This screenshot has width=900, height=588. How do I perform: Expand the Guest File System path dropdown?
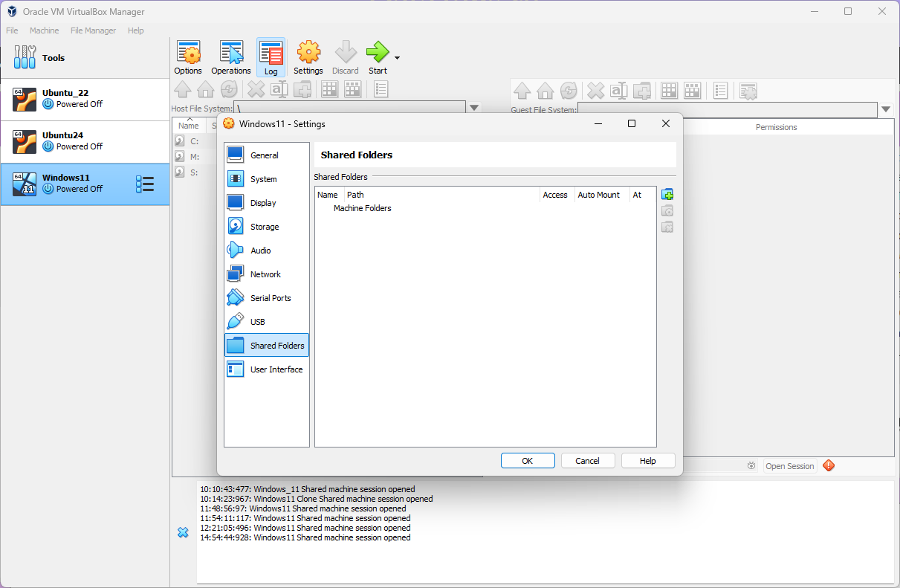886,109
